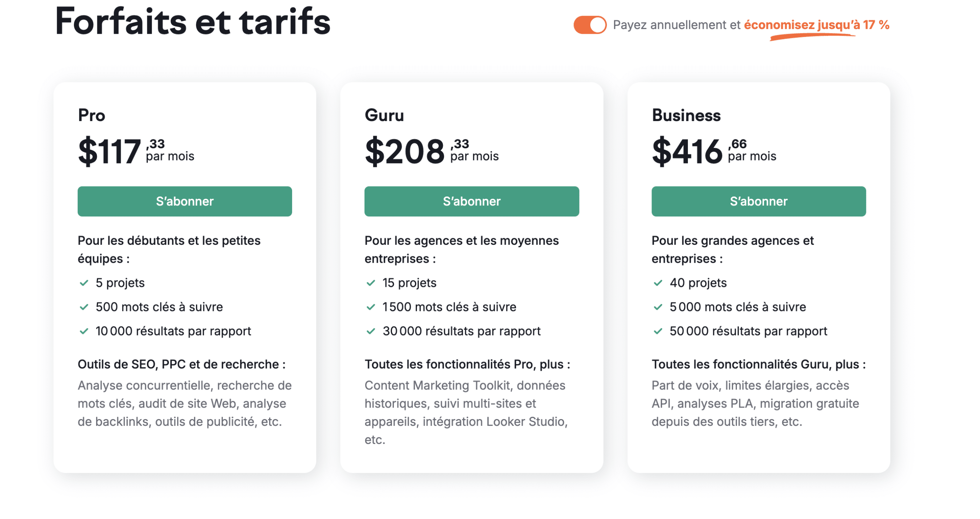Image resolution: width=980 pixels, height=519 pixels.
Task: Click checkmark icon beside 15 projets
Action: tap(370, 283)
